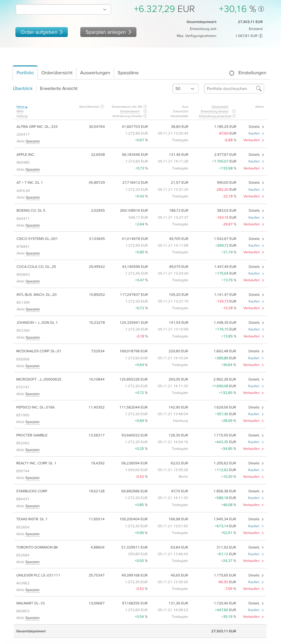The image size is (281, 644).
Task: Click 293,05 EUR Kurs for MICROSOFT
Action: tap(178, 379)
